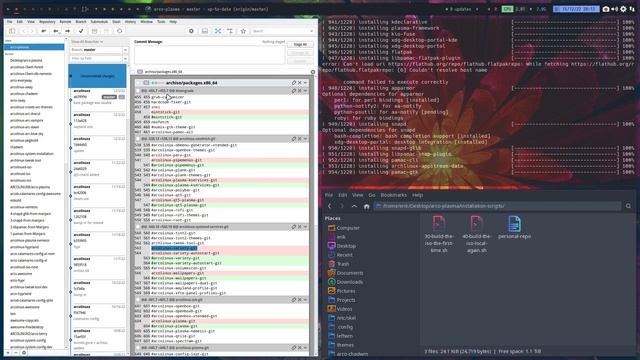Open the Stash menu in Gitahead
The image size is (640, 360).
pos(116,22)
